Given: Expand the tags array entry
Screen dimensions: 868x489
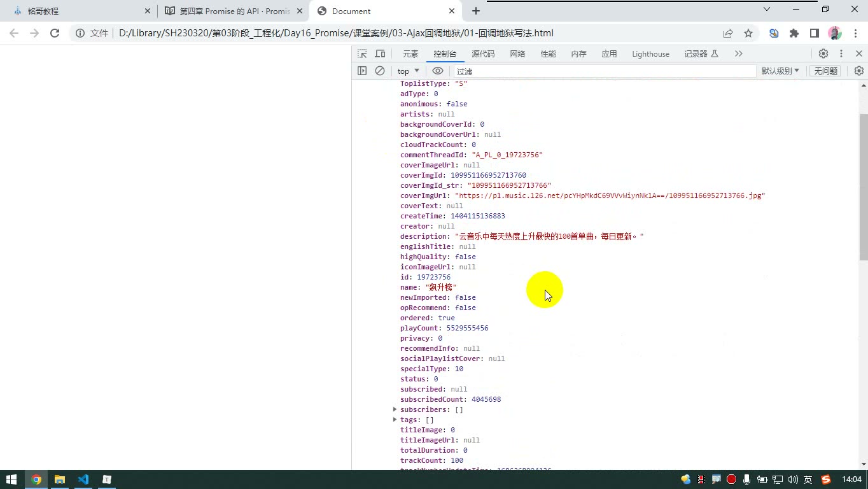Looking at the screenshot, I should tap(395, 420).
